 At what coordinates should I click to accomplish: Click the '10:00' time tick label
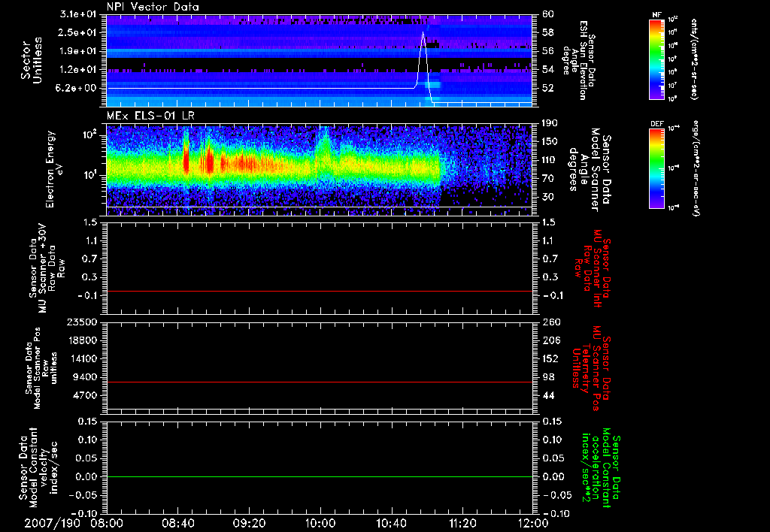[320, 523]
